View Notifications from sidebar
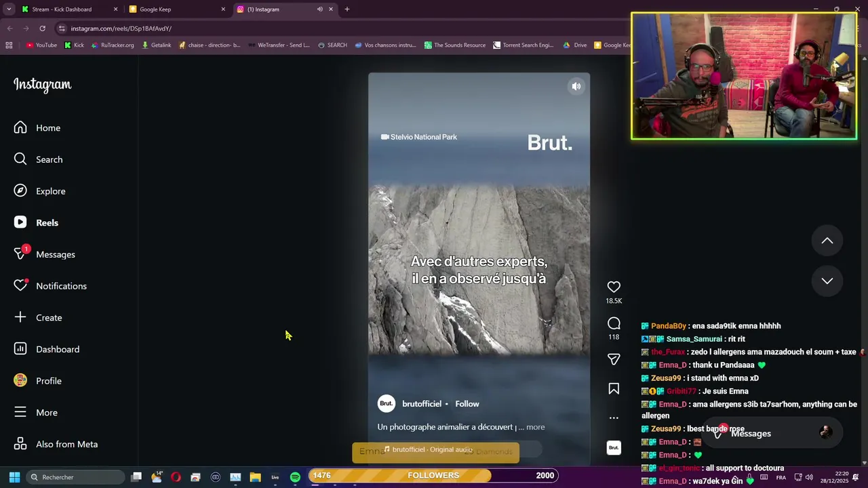This screenshot has width=868, height=488. (x=50, y=286)
